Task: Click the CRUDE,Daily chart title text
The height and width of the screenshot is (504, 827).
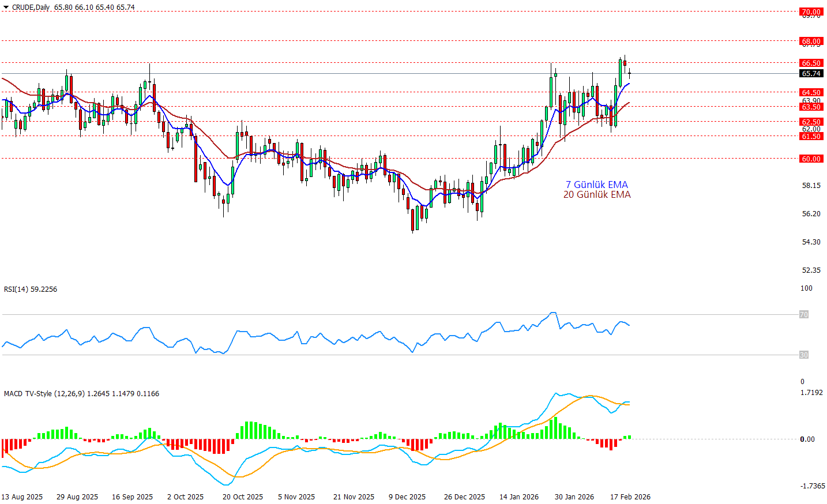Action: [31, 7]
